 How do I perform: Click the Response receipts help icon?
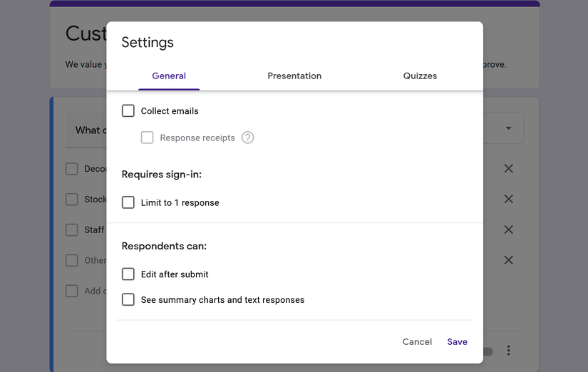(x=247, y=138)
